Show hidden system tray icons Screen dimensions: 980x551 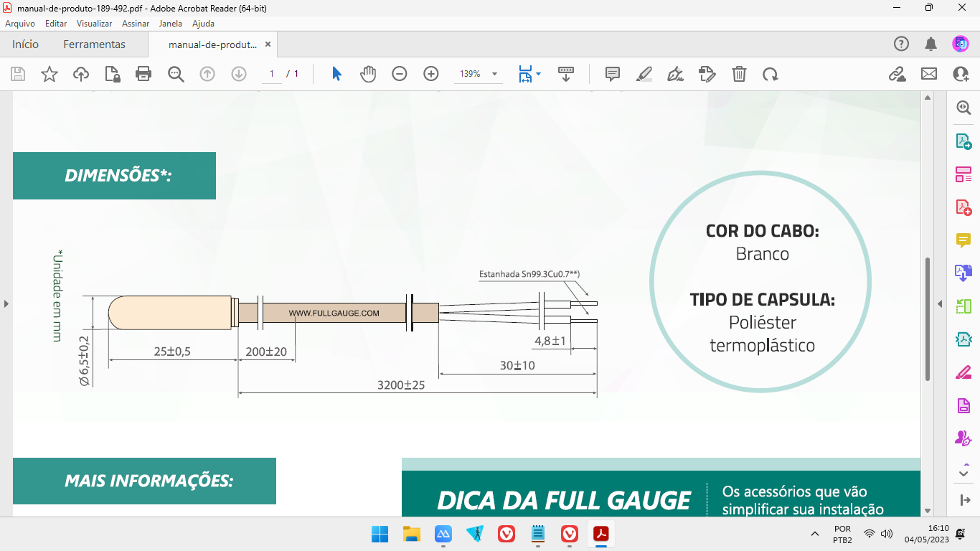click(x=814, y=534)
